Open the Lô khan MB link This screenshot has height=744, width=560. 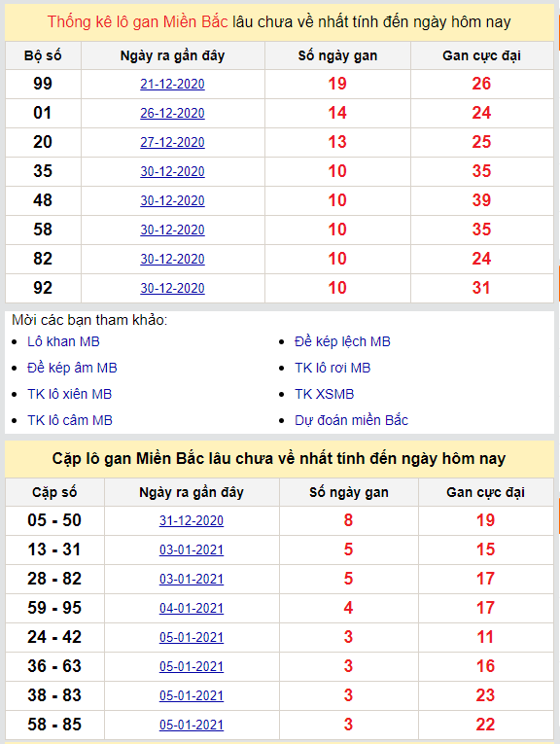[x=63, y=341]
